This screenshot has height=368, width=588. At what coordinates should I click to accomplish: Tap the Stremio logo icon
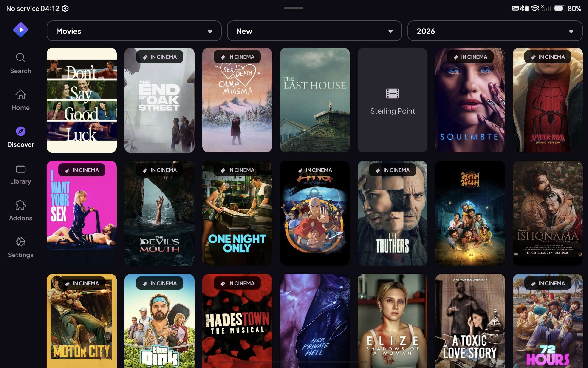[x=21, y=30]
